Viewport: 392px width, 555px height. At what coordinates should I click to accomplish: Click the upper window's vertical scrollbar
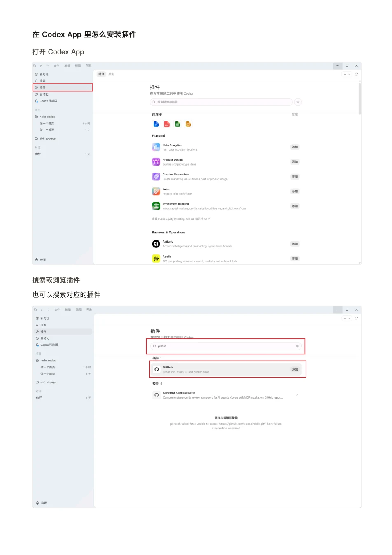pyautogui.click(x=359, y=99)
